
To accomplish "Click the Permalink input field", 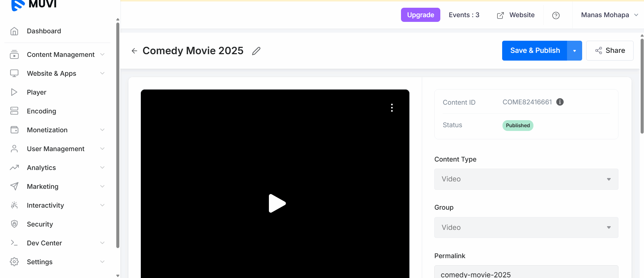I will coord(526,273).
